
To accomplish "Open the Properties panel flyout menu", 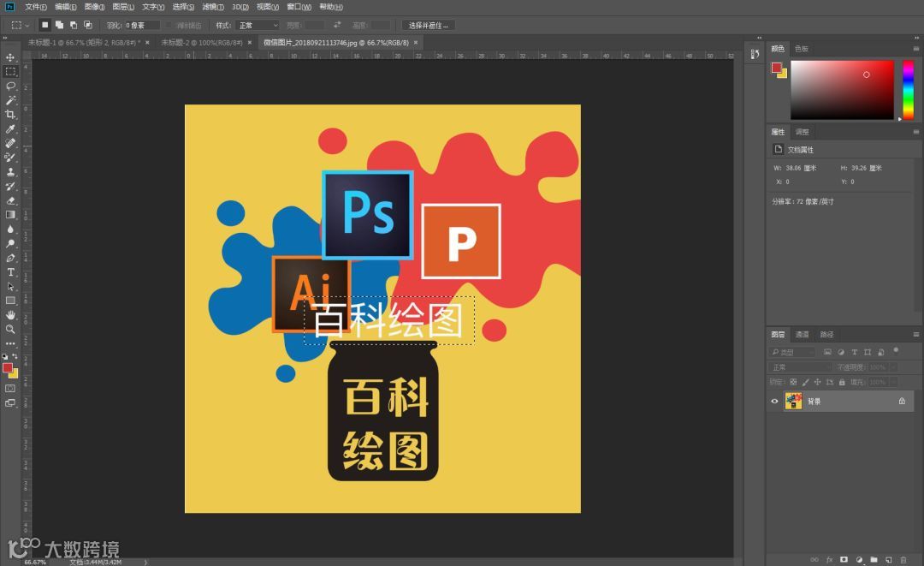I will [x=915, y=132].
